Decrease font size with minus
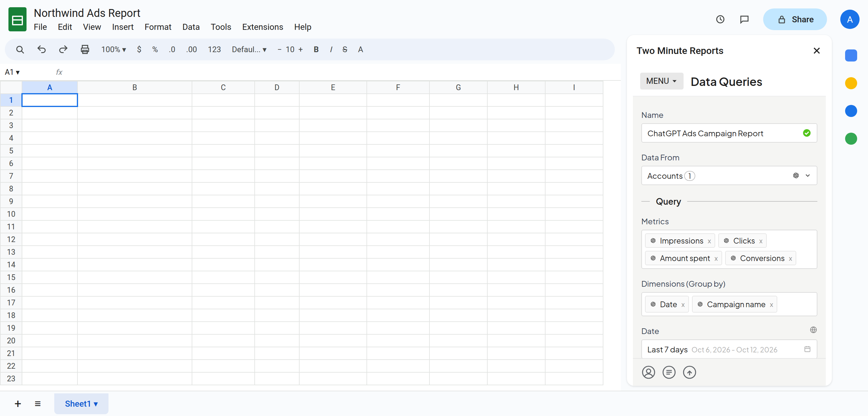The image size is (868, 416). [279, 49]
